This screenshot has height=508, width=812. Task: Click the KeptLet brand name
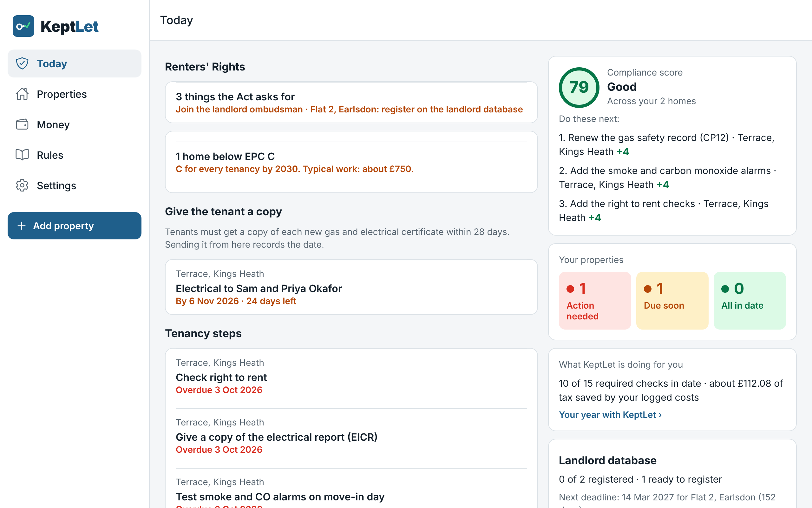[x=69, y=26]
